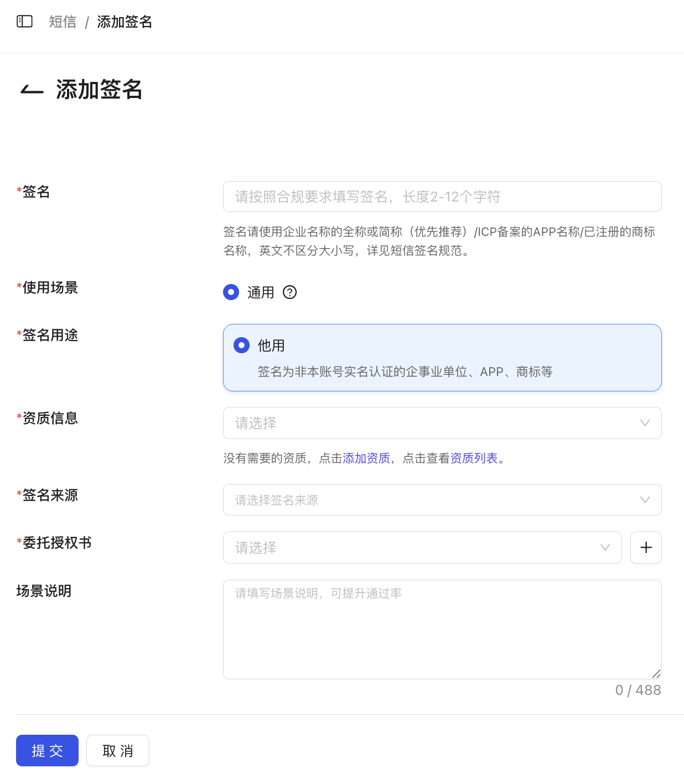This screenshot has height=784, width=684.
Task: Open the help tooltip icon beside 通用
Action: click(289, 293)
